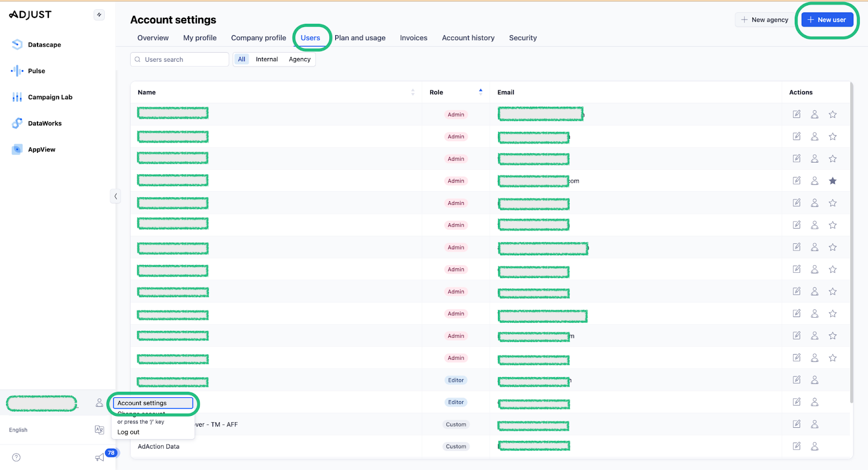Open the Company profile tab

click(x=258, y=38)
